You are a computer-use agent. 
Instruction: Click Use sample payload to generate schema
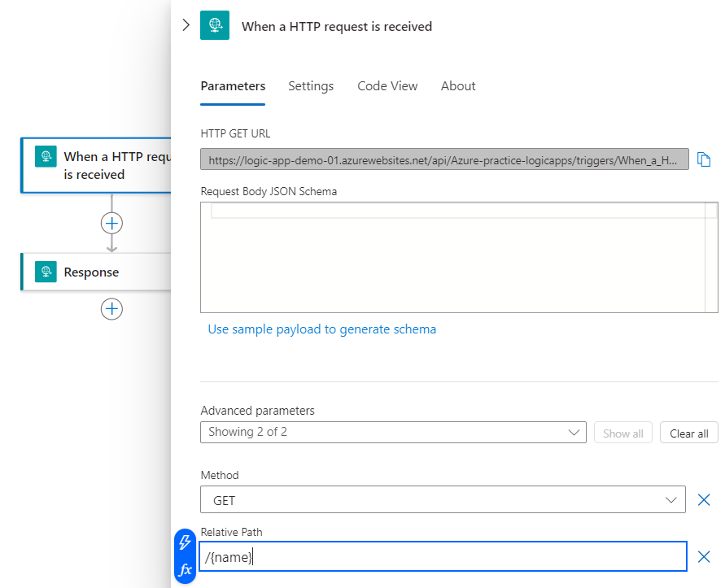coord(322,329)
